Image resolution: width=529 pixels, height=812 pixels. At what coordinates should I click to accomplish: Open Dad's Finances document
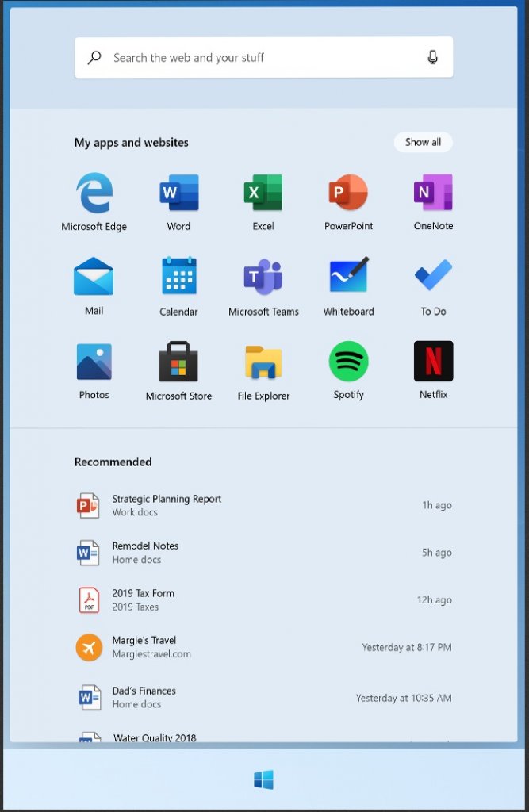pos(144,691)
